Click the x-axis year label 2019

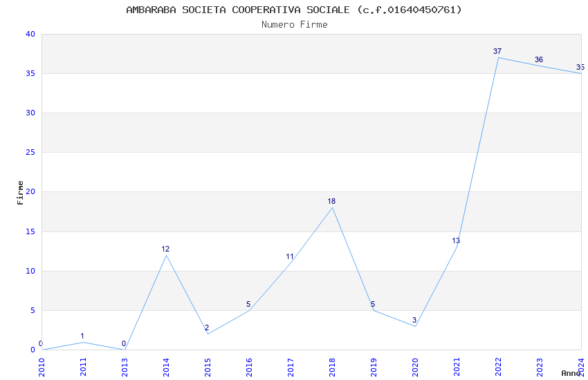click(x=374, y=368)
